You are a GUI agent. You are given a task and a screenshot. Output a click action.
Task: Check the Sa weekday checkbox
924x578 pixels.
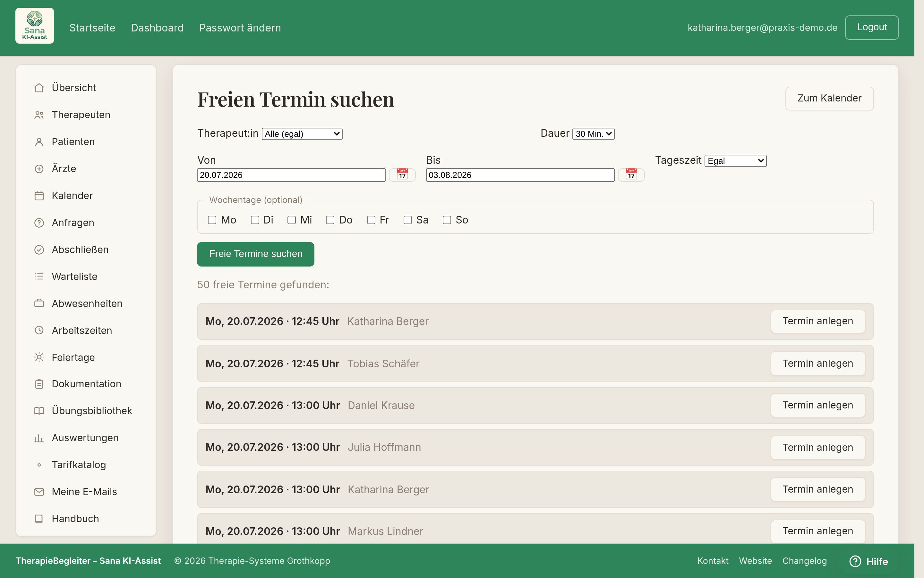(408, 220)
